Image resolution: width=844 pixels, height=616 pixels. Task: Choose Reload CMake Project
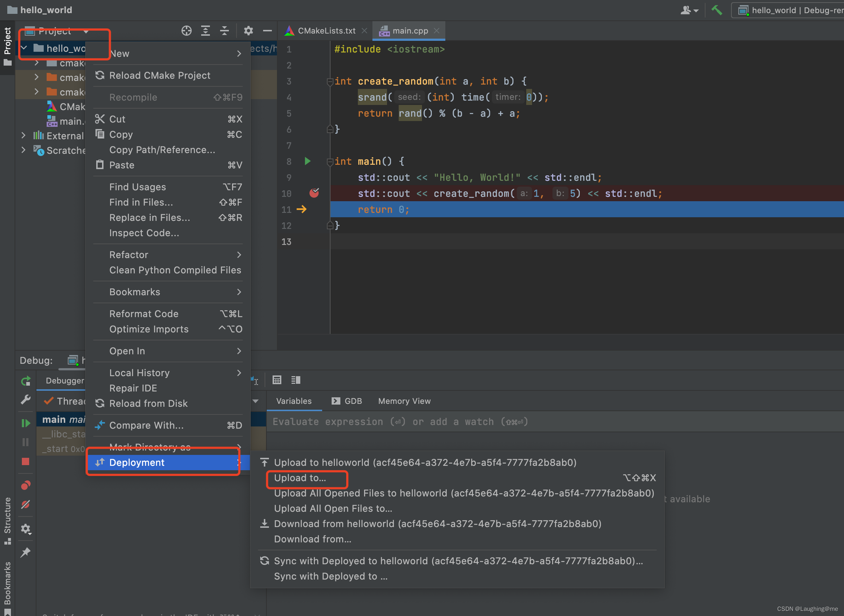(168, 75)
